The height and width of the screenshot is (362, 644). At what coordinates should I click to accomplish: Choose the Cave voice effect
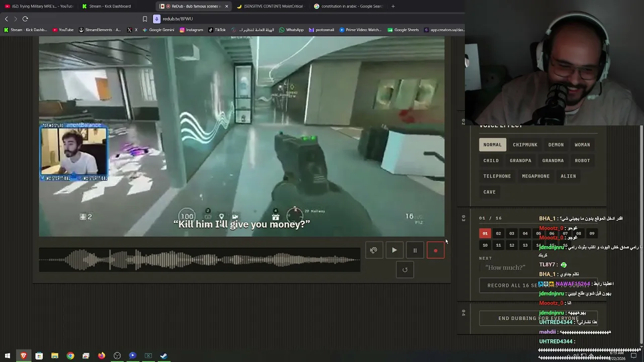tap(490, 192)
